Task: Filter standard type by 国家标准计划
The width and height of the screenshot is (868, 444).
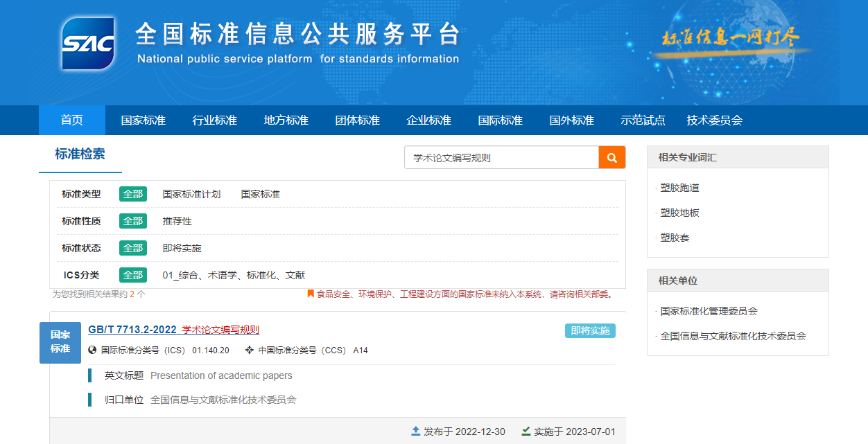Action: tap(191, 194)
